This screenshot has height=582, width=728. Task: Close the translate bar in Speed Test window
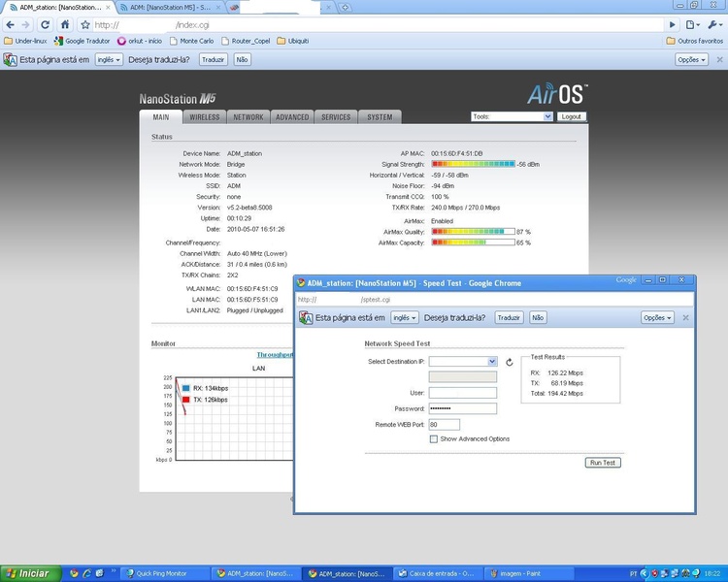coord(685,317)
